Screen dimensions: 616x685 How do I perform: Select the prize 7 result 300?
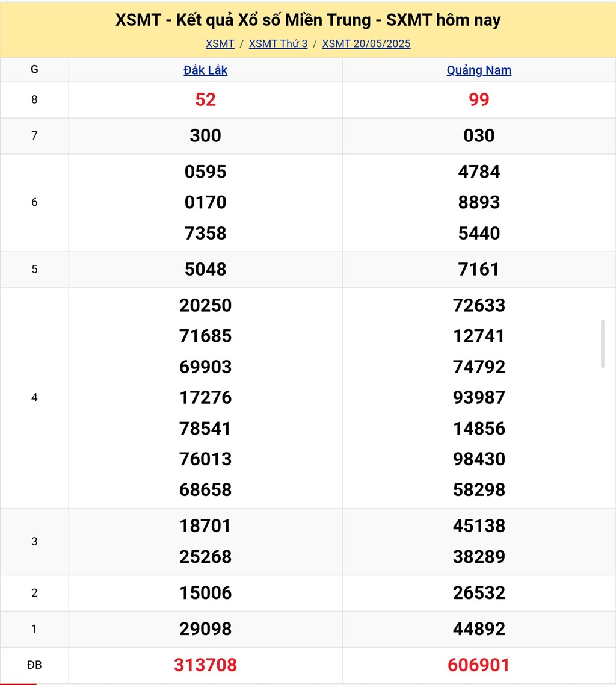[206, 136]
